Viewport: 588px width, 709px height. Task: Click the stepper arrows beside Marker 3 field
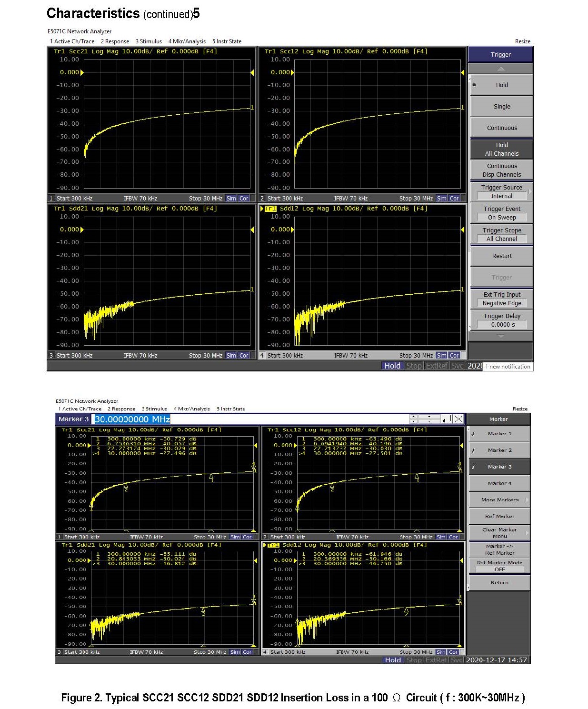click(413, 419)
